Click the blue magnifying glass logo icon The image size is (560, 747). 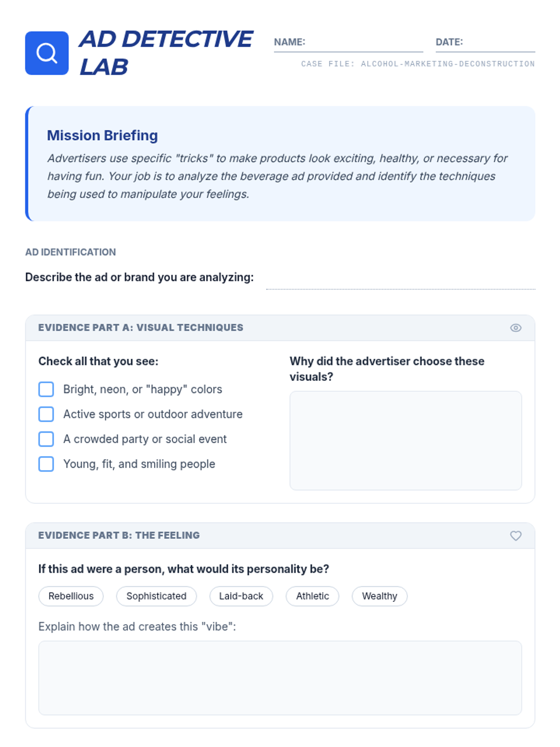47,53
